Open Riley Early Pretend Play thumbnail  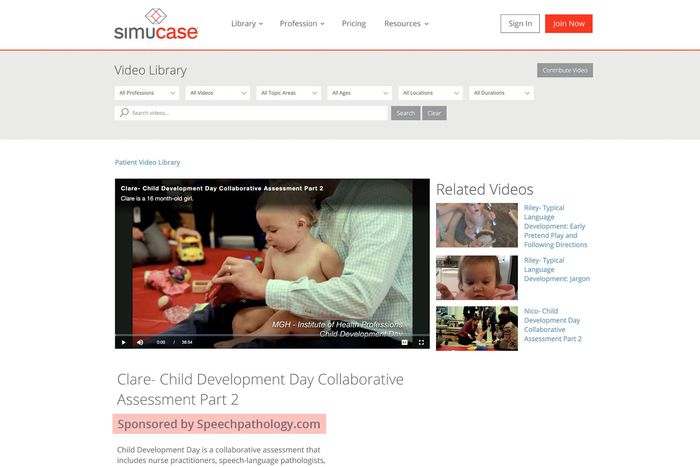pyautogui.click(x=476, y=225)
